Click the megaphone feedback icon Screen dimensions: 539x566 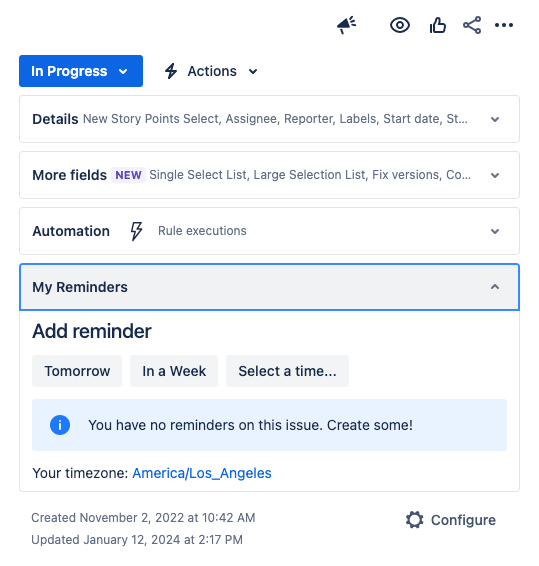click(x=347, y=25)
